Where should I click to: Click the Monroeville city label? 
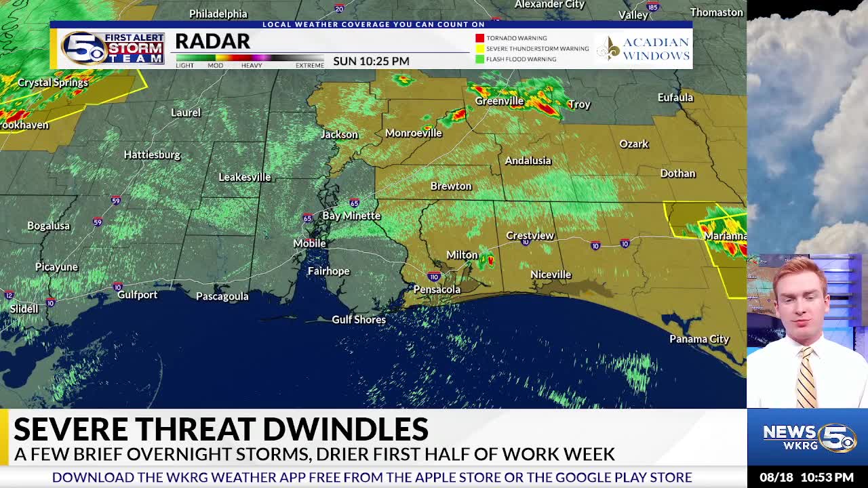(414, 133)
